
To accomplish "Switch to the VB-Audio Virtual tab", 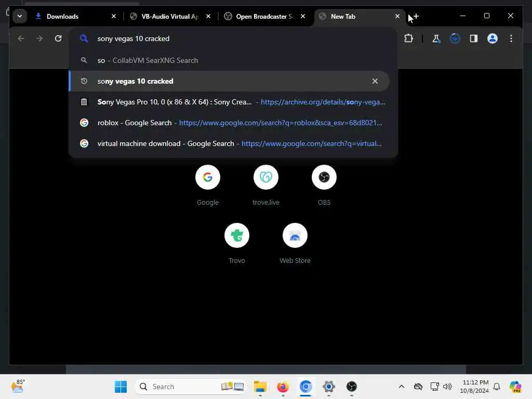I will (x=166, y=16).
